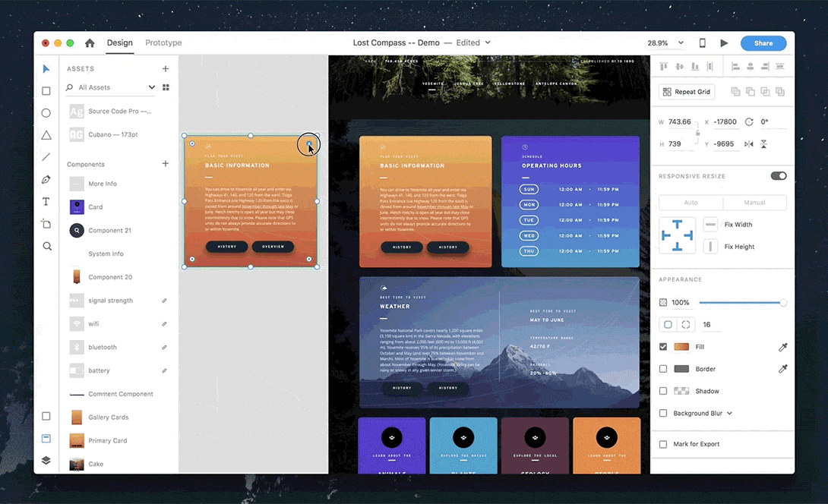This screenshot has height=504, width=828.
Task: Select the Select (arrow) tool
Action: 46,69
